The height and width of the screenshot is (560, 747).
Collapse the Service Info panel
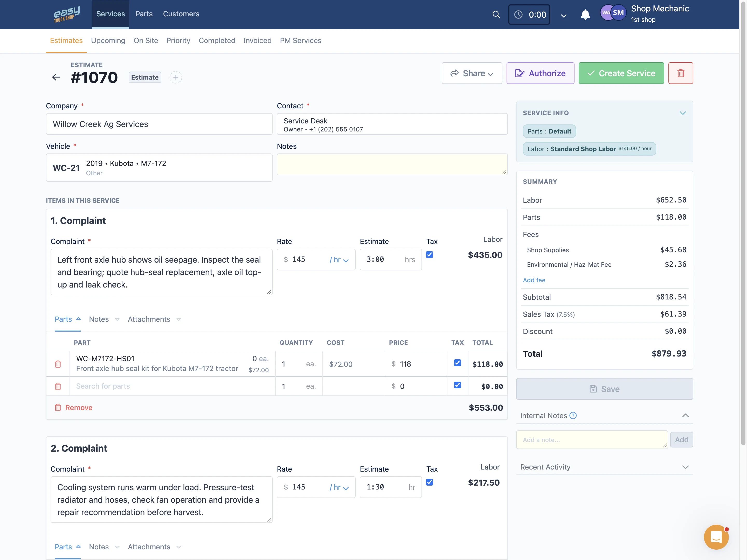point(683,113)
